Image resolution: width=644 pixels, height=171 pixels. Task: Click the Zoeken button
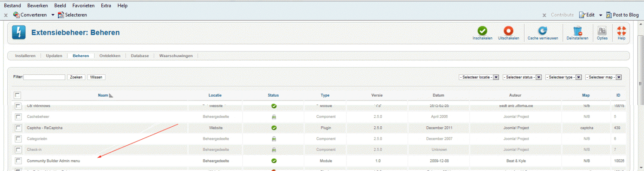pos(76,77)
